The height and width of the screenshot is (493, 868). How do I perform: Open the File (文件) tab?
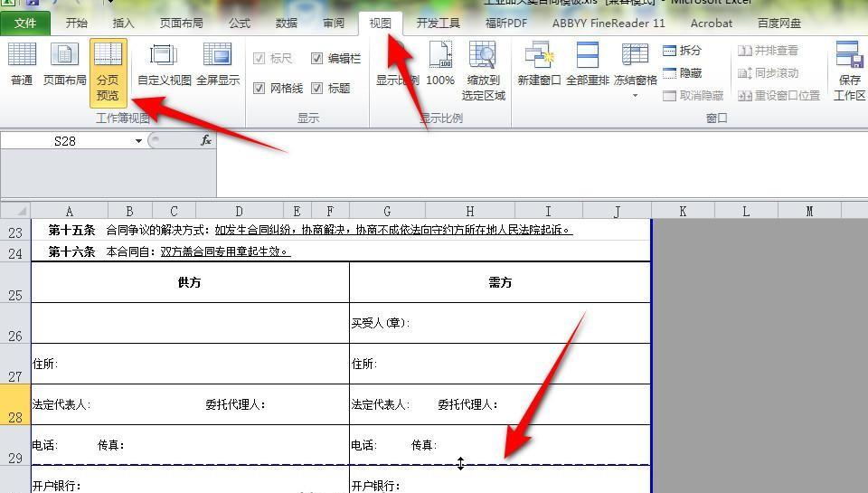coord(25,24)
